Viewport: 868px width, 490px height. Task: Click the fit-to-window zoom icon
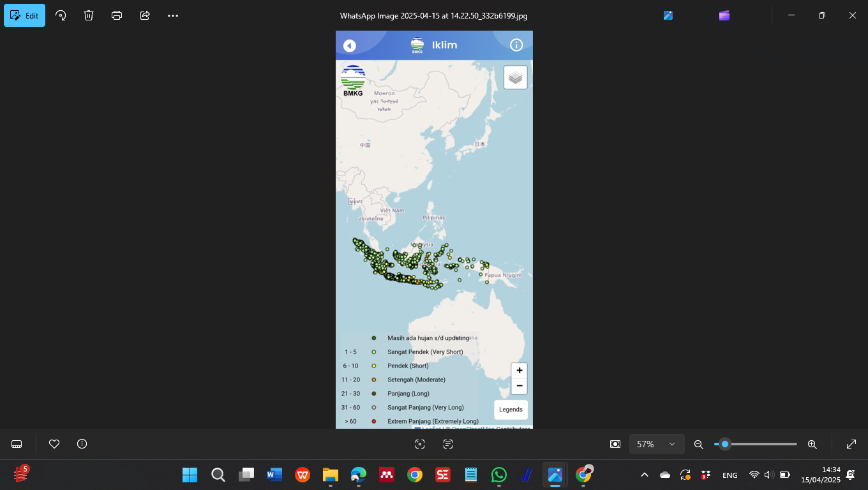tap(615, 444)
